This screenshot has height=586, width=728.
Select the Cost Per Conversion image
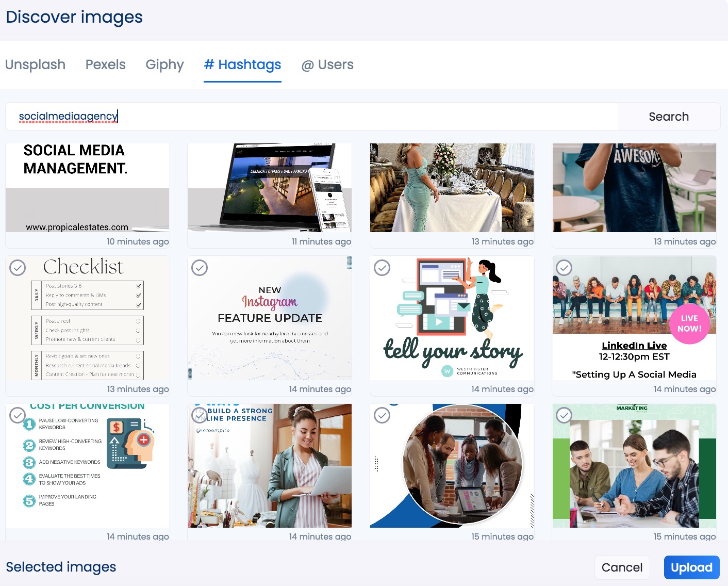[18, 416]
